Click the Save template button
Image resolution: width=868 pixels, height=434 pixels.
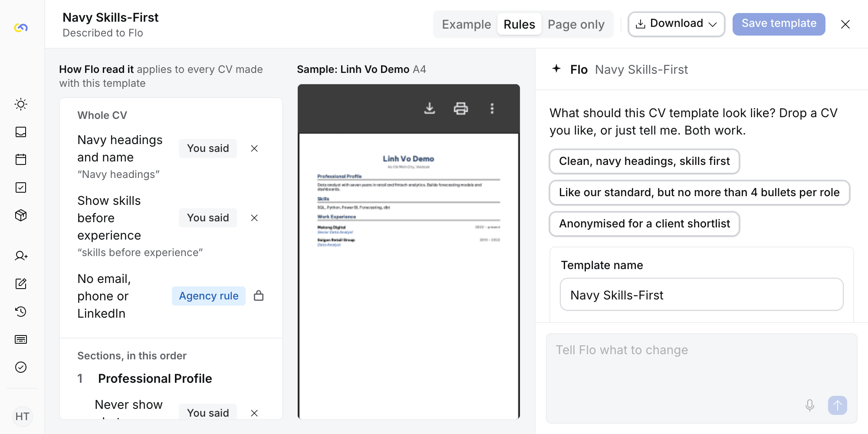pos(779,24)
